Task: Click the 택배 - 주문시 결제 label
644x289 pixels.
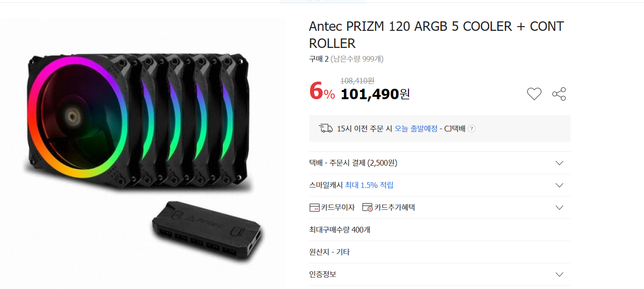Action: [x=353, y=163]
